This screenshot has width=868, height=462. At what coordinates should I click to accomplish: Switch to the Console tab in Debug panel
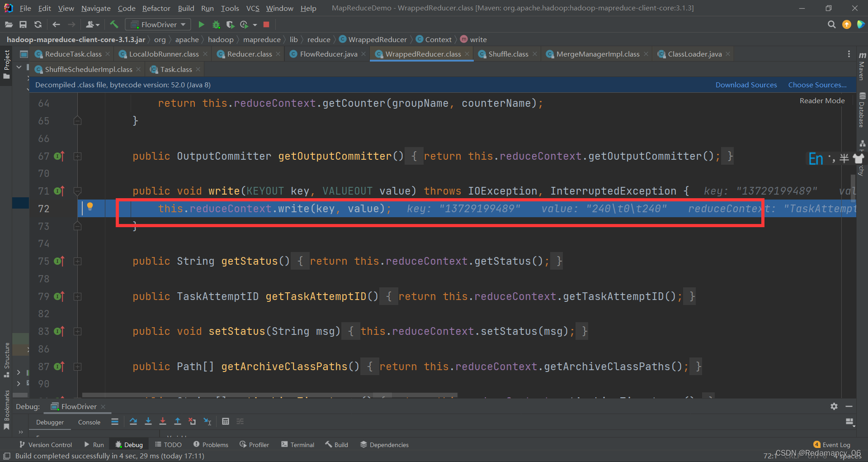(x=89, y=422)
